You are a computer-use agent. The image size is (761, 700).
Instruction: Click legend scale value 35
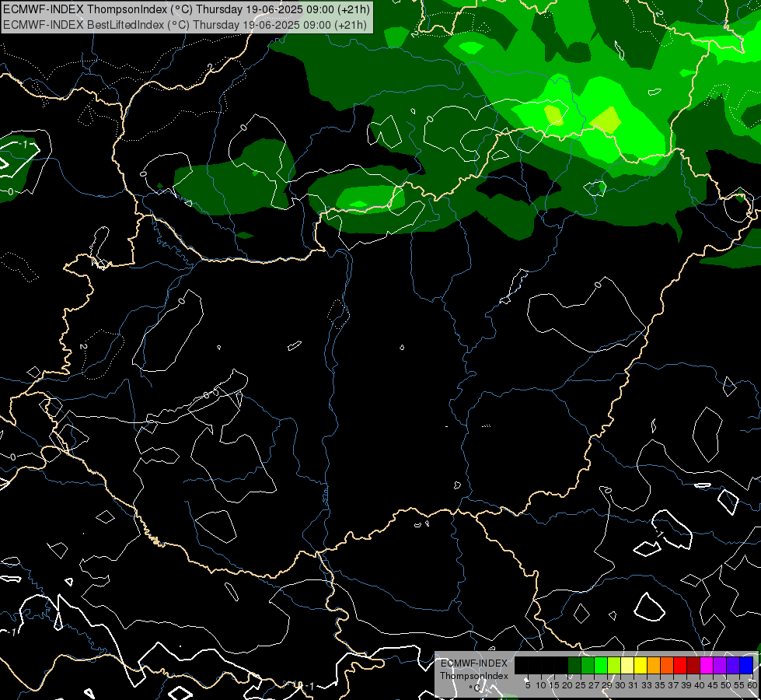(660, 685)
